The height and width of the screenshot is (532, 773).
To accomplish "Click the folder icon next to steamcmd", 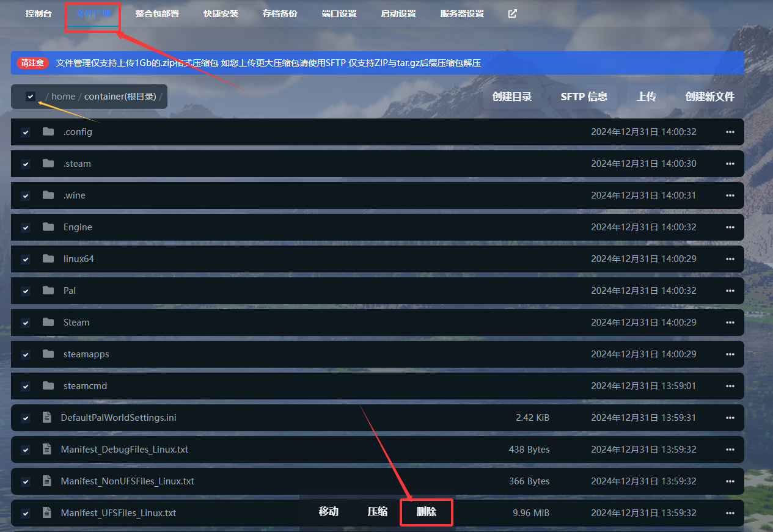I will point(48,386).
